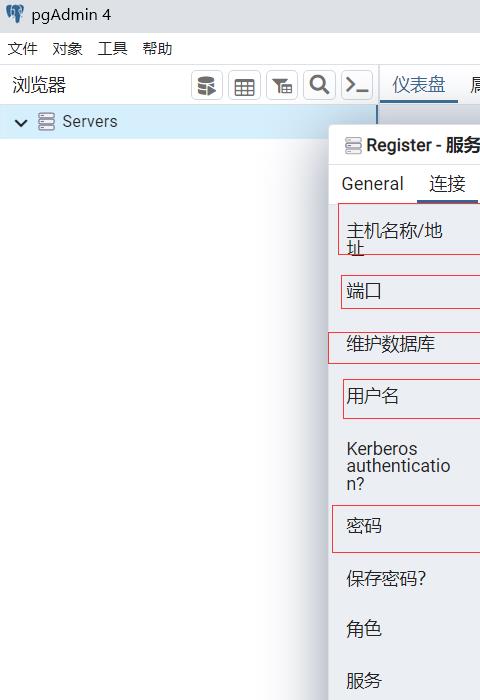Screen dimensions: 480x700
Task: Open the 帮助 menu
Action: (x=157, y=48)
